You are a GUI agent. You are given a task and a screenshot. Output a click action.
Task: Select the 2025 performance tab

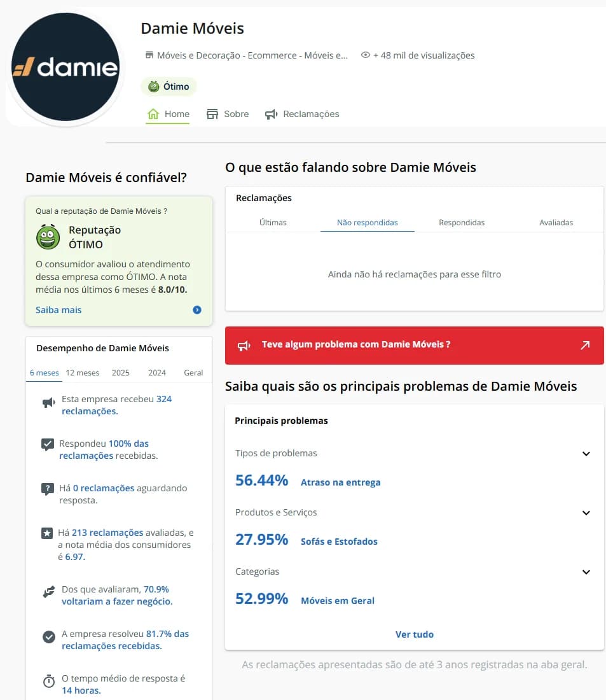120,373
